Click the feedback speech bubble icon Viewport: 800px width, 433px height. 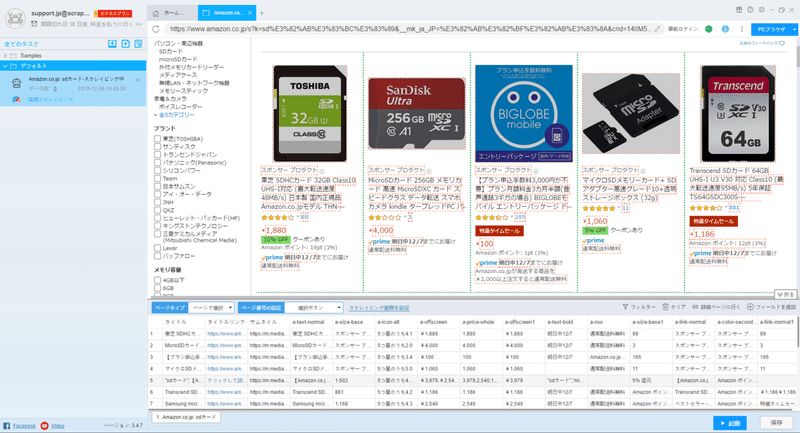tap(782, 43)
